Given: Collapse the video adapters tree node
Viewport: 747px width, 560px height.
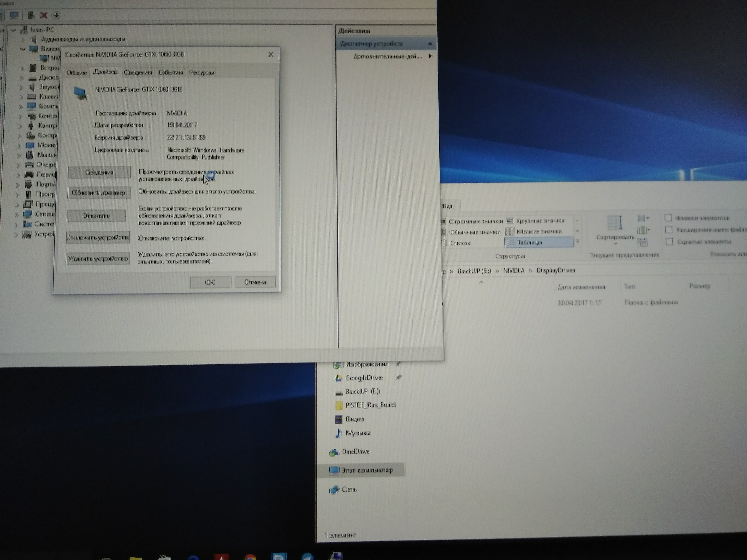Looking at the screenshot, I should (x=23, y=49).
